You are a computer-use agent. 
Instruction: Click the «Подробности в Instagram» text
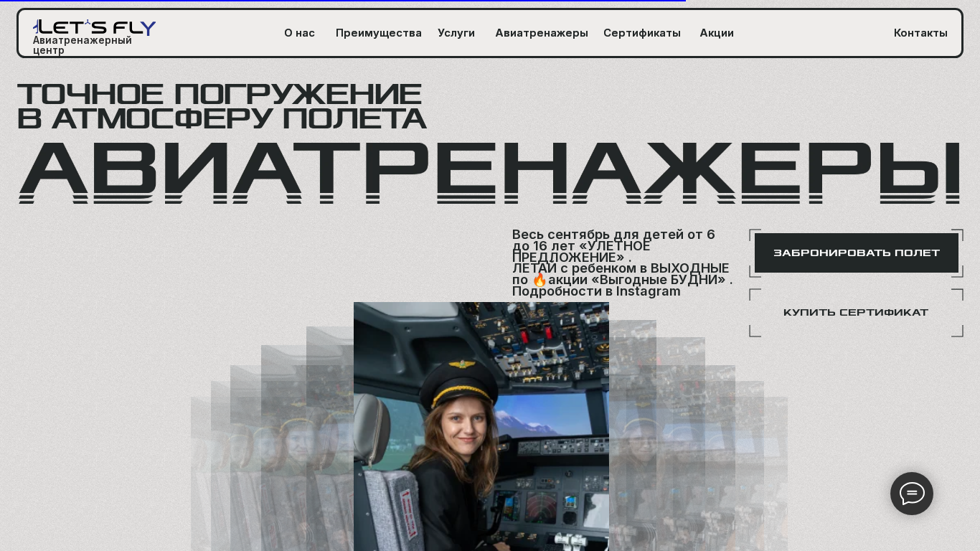[x=596, y=291]
